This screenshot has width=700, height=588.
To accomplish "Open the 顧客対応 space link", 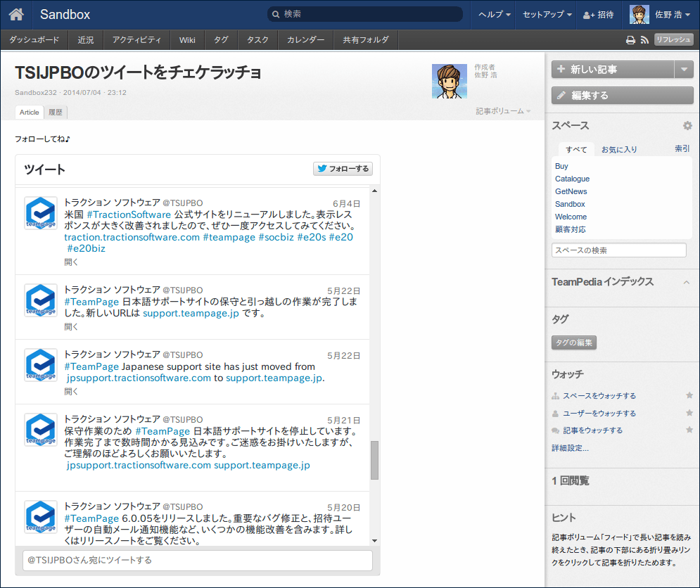I will pyautogui.click(x=570, y=229).
